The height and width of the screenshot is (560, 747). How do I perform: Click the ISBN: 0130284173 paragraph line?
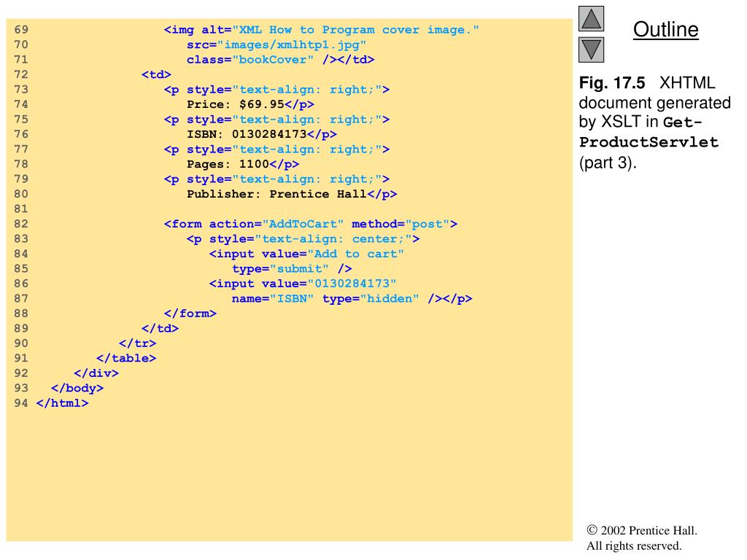[x=261, y=134]
